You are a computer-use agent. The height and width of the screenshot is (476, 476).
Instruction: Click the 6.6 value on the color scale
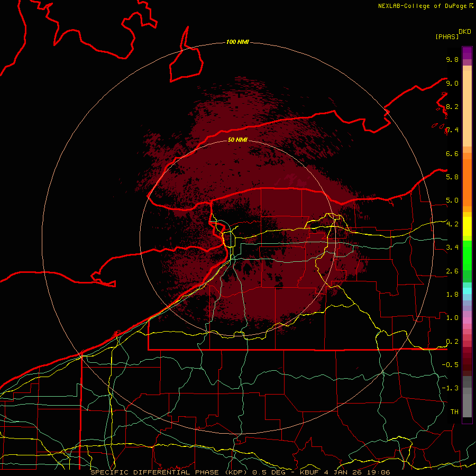[452, 153]
